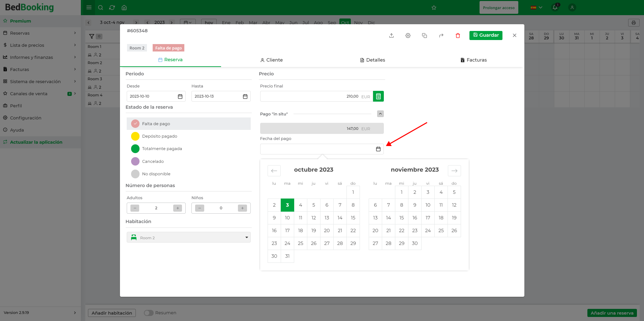This screenshot has width=644, height=321.
Task: Open Perfil in sidebar
Action: point(40,106)
